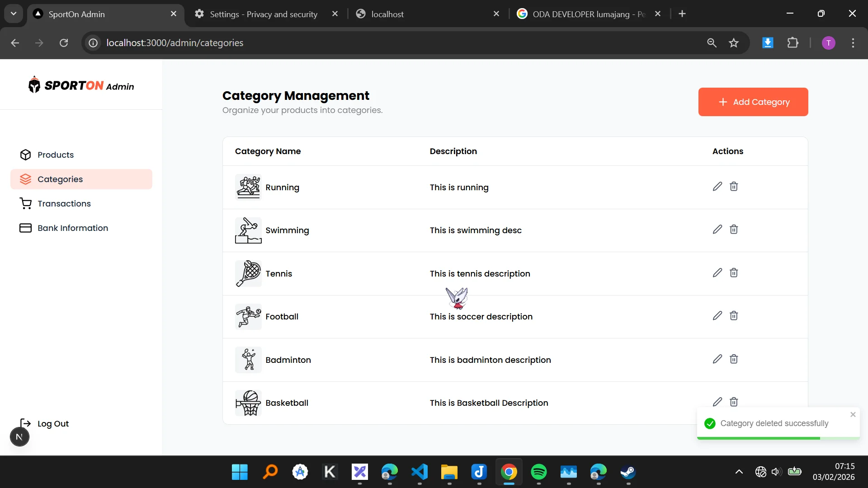Dismiss the Category deleted successfully toast

tap(853, 415)
